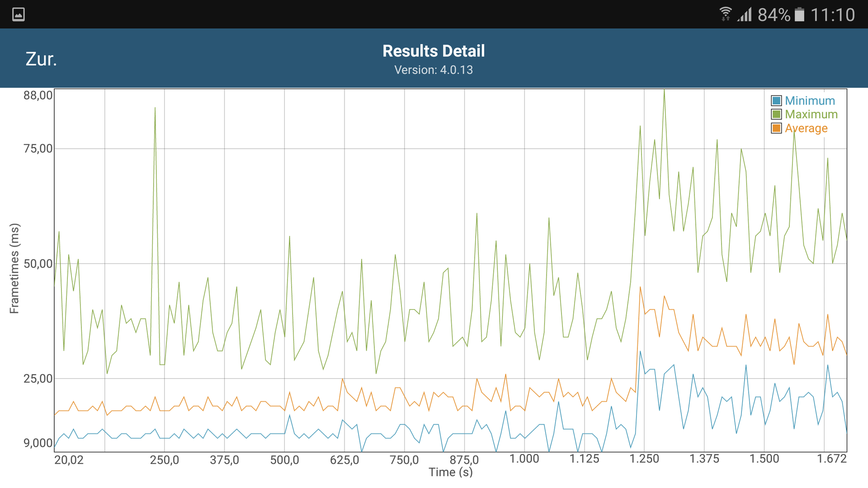
Task: Click the Average legend label
Action: click(x=806, y=128)
